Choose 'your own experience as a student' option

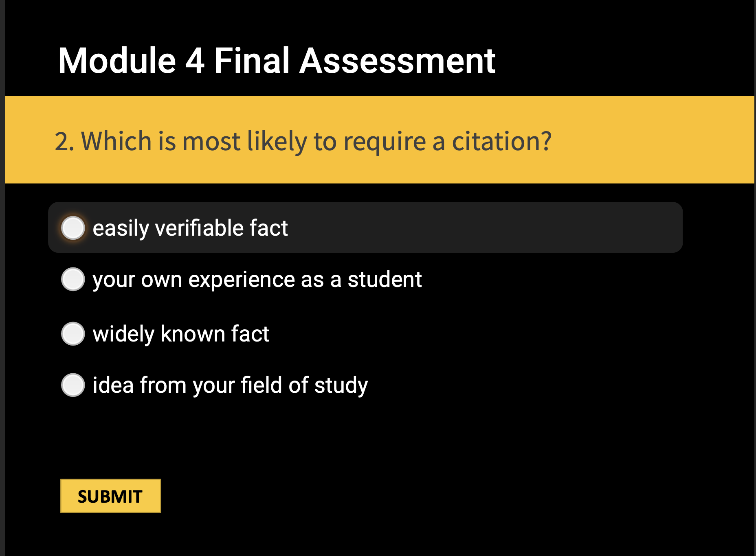pos(73,279)
